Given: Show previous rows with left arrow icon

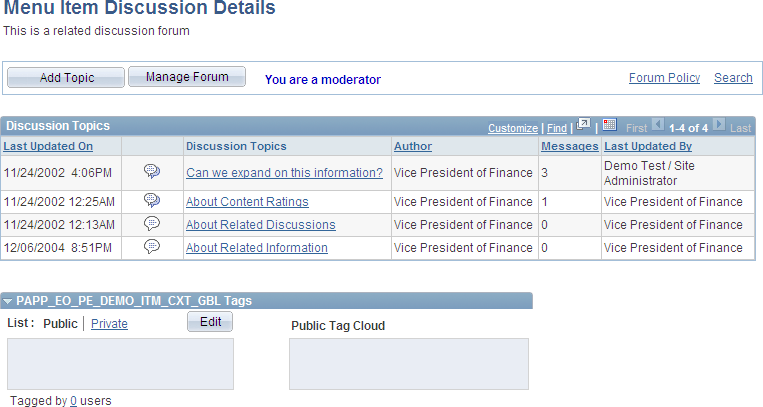Looking at the screenshot, I should [657, 125].
